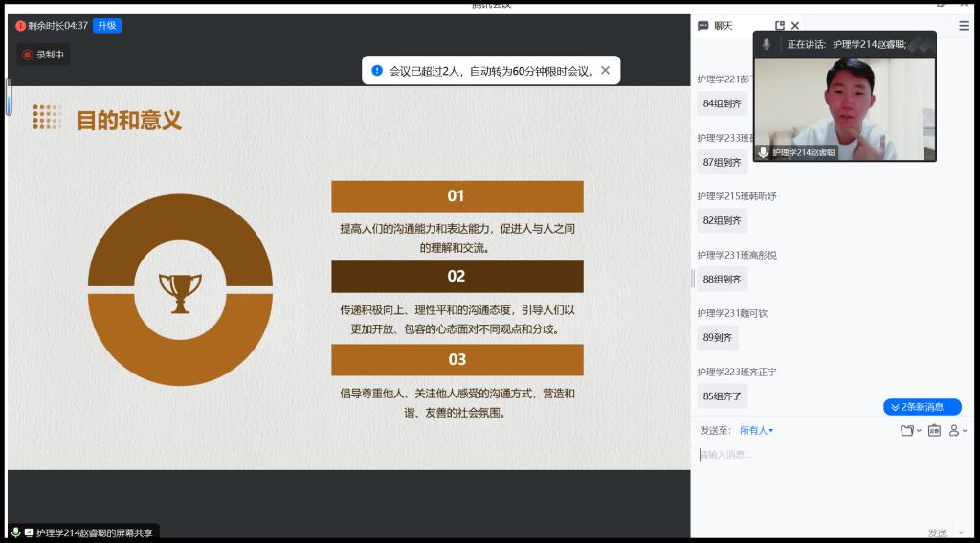Open the folder file-send dropdown in chat
The image size is (980, 543).
910,431
